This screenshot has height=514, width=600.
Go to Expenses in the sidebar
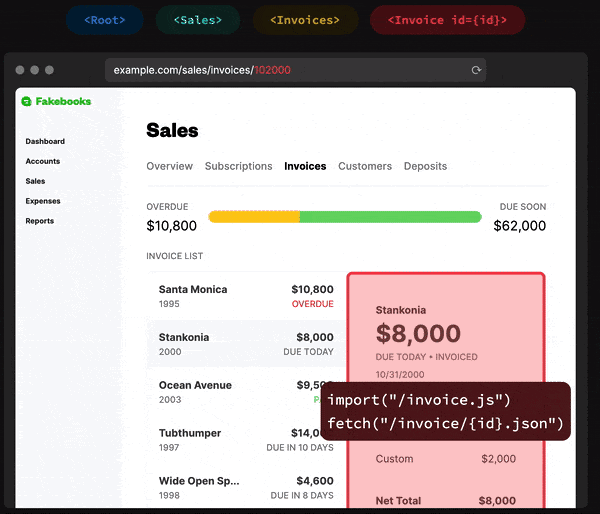pos(43,201)
